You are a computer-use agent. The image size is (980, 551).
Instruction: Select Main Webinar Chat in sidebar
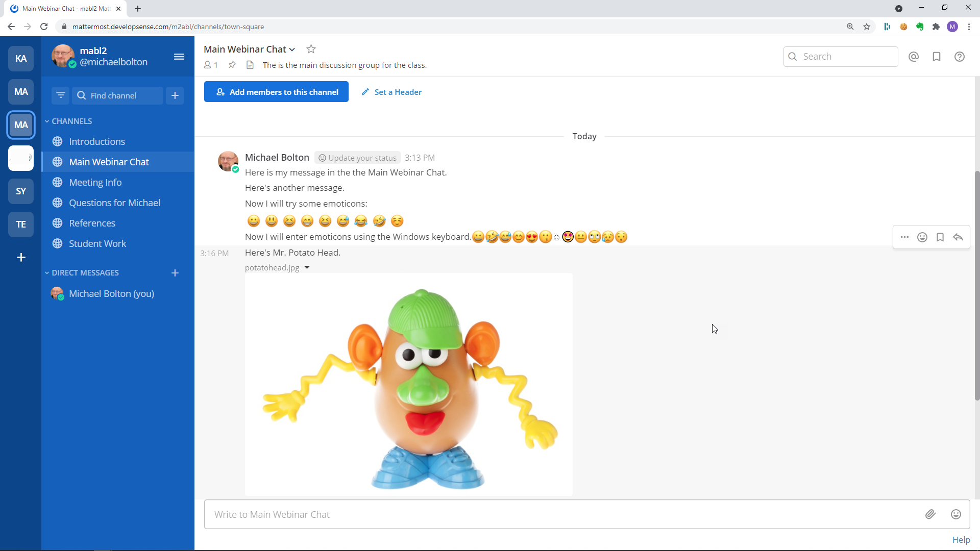click(118, 162)
